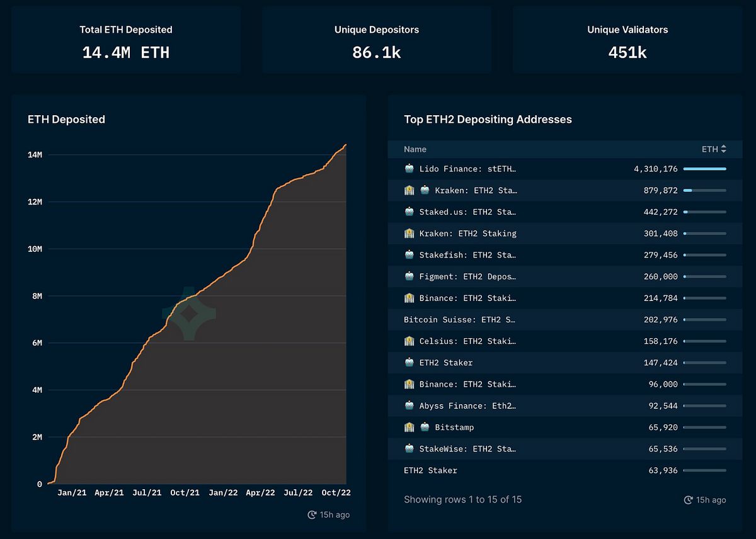Open the Abyss Finance: Eth2 address
756x539 pixels.
pyautogui.click(x=467, y=406)
